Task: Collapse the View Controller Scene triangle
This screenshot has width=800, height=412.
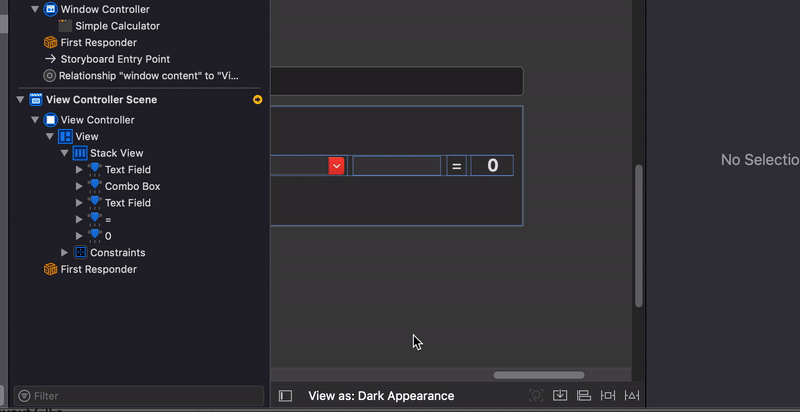Action: (x=20, y=99)
